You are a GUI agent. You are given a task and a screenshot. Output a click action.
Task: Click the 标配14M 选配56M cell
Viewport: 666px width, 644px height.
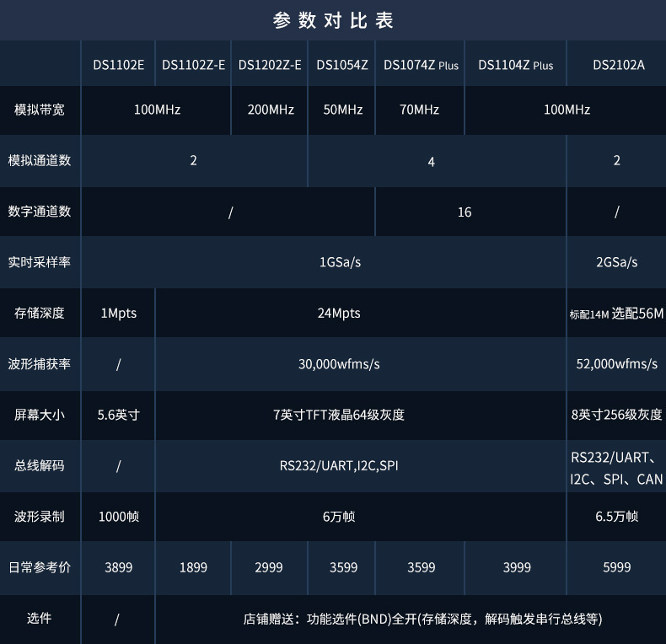tap(616, 314)
